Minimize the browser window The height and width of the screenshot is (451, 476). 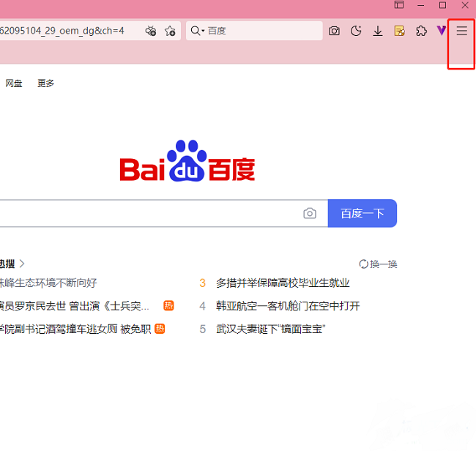[x=421, y=5]
